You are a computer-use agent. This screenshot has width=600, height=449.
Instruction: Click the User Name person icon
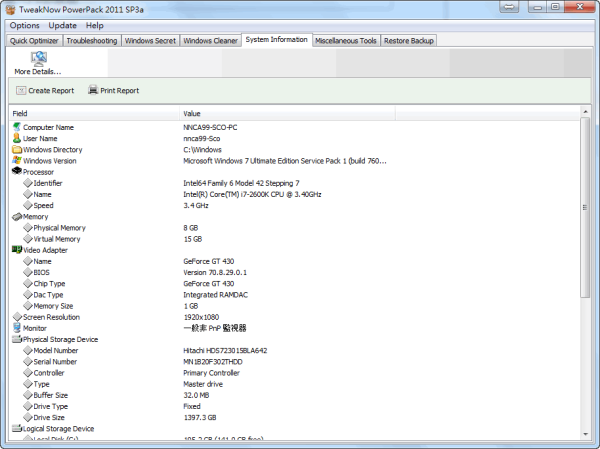(x=16, y=138)
